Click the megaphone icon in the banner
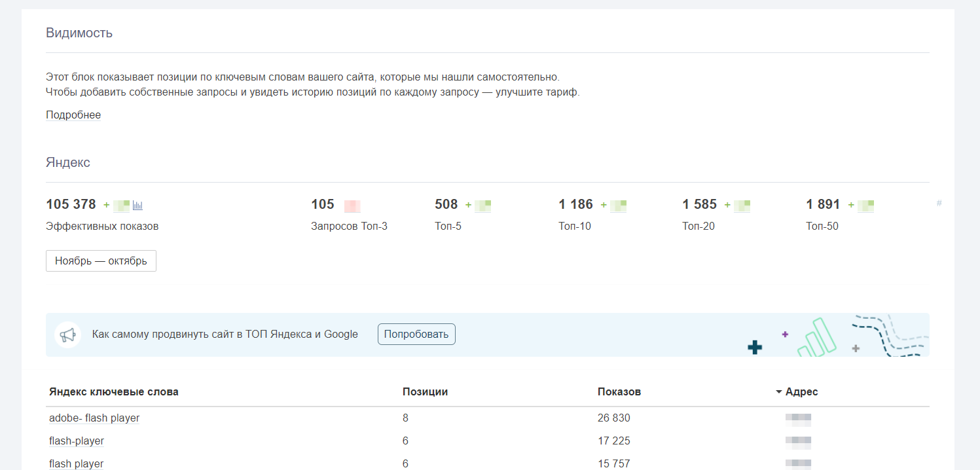Viewport: 980px width, 470px height. point(67,335)
